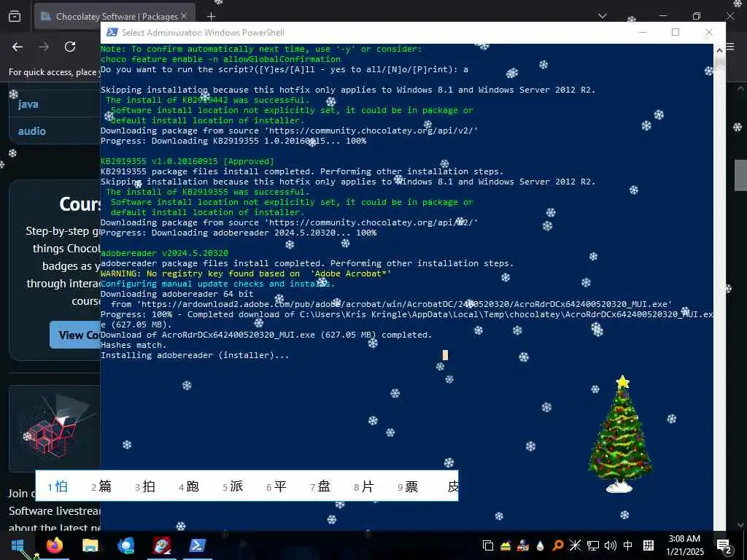Open the volume control tray icon
Screen dimensions: 747x560
pyautogui.click(x=611, y=545)
